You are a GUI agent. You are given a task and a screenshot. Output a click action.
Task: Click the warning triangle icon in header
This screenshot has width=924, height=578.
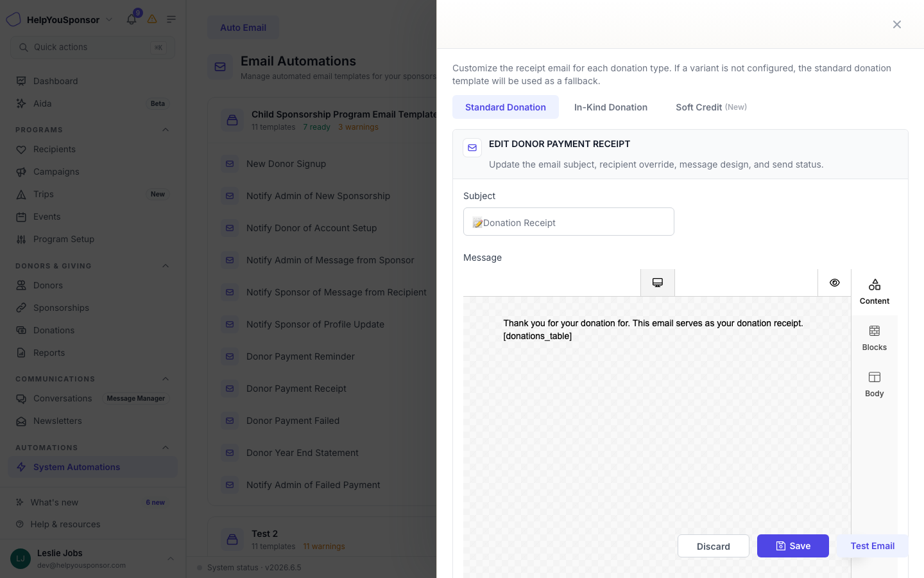pos(152,19)
